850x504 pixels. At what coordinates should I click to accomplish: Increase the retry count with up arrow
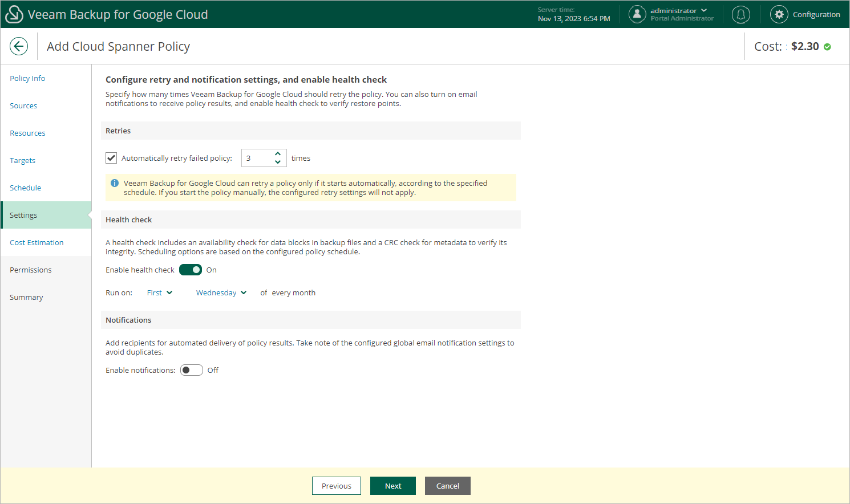[278, 154]
